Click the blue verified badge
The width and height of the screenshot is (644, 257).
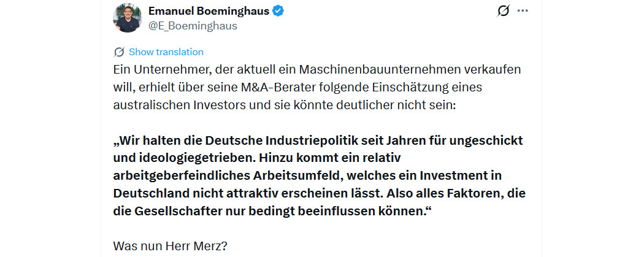pyautogui.click(x=277, y=11)
